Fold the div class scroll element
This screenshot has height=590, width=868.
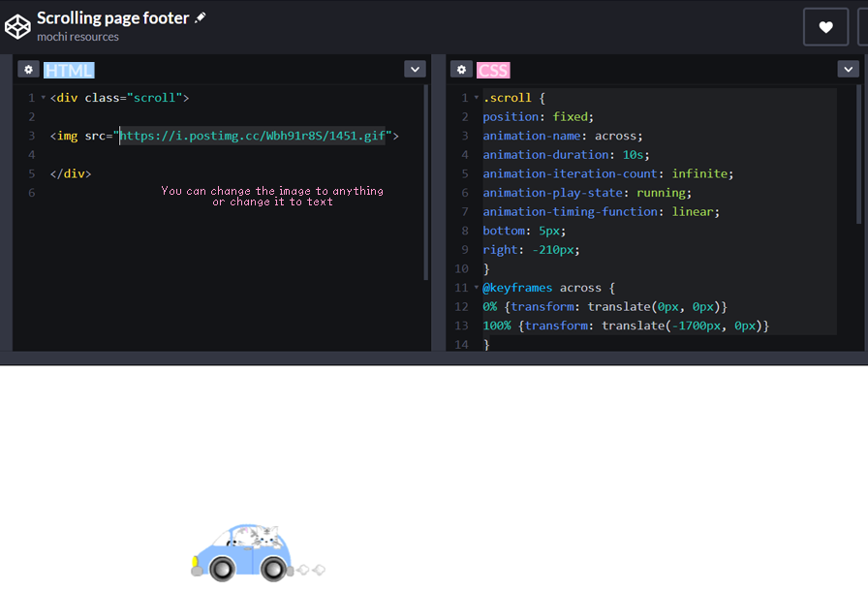pos(43,98)
